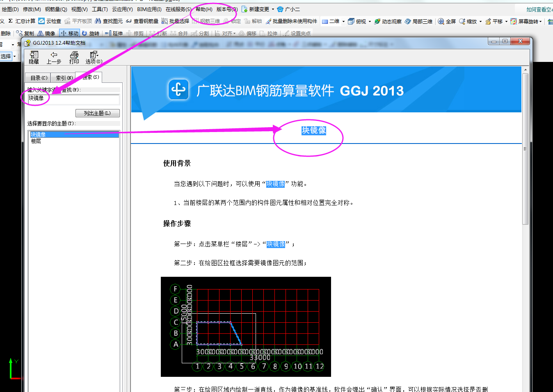This screenshot has width=553, height=392.
Task: Expand the 屏幕旋转 dropdown arrow
Action: (540, 21)
